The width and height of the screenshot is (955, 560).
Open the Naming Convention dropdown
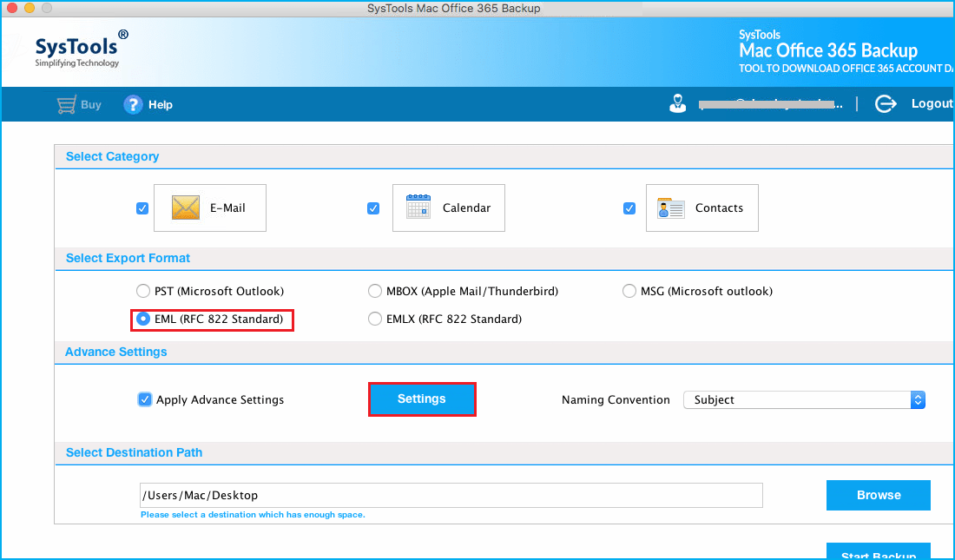[918, 399]
